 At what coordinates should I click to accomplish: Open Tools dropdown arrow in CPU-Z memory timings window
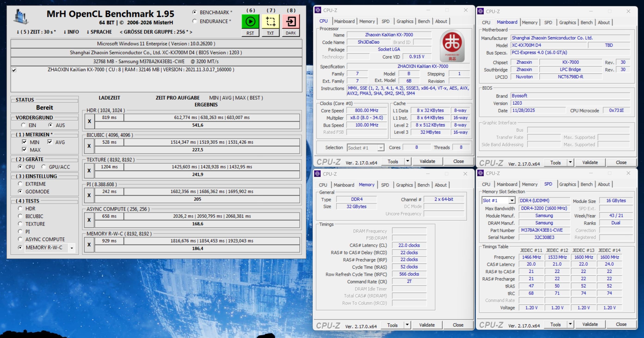[x=407, y=325]
